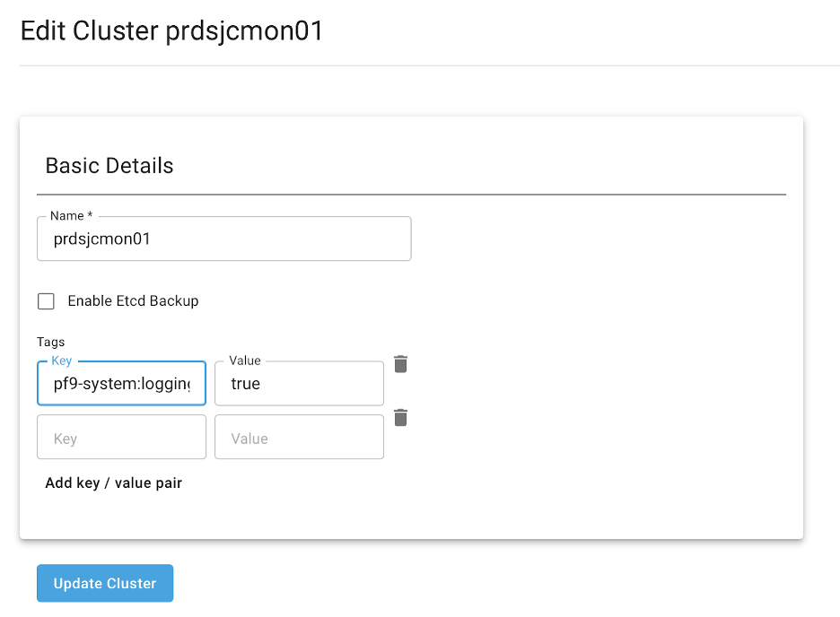Enable the Etcd Backup checkbox
Viewport: 840px width, 617px height.
(46, 301)
